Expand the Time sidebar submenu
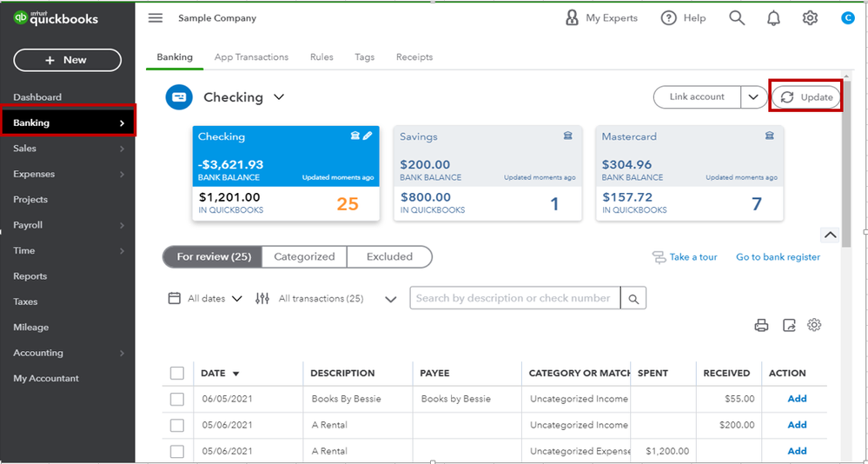This screenshot has width=868, height=464. 122,251
